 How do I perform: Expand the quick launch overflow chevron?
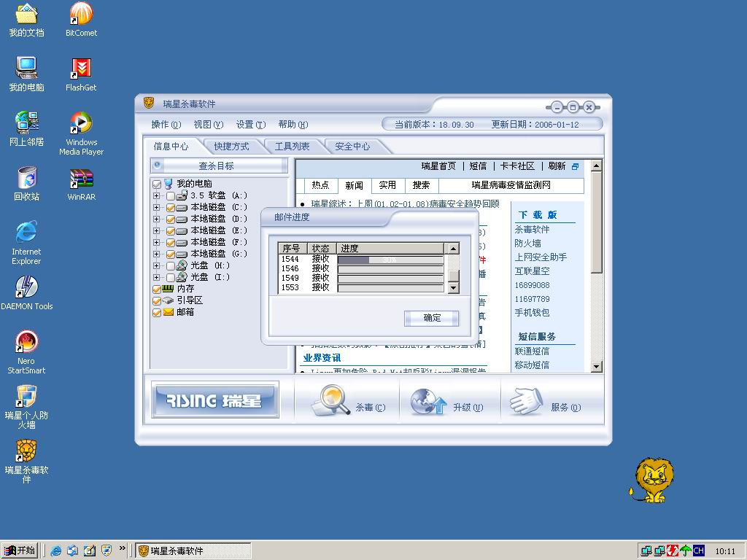tap(123, 548)
